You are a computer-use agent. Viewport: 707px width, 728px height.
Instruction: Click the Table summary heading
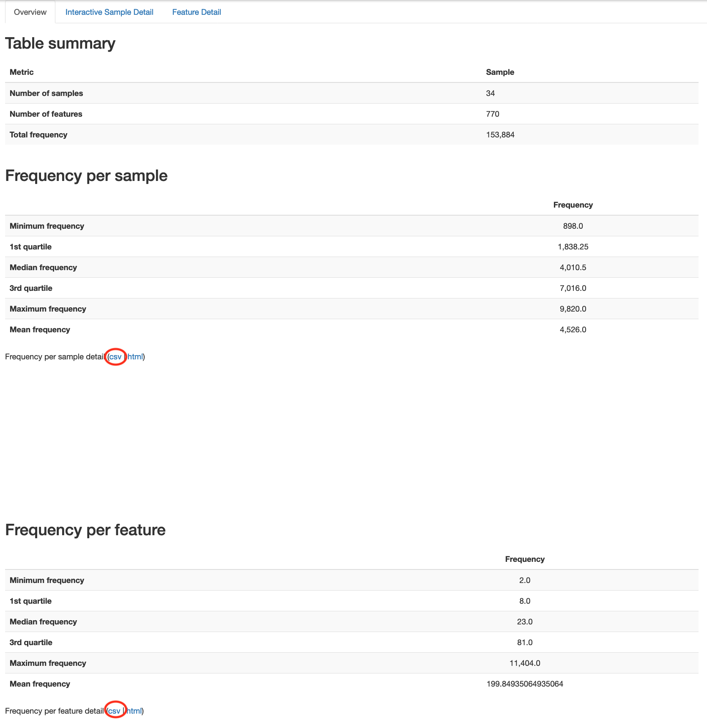60,43
